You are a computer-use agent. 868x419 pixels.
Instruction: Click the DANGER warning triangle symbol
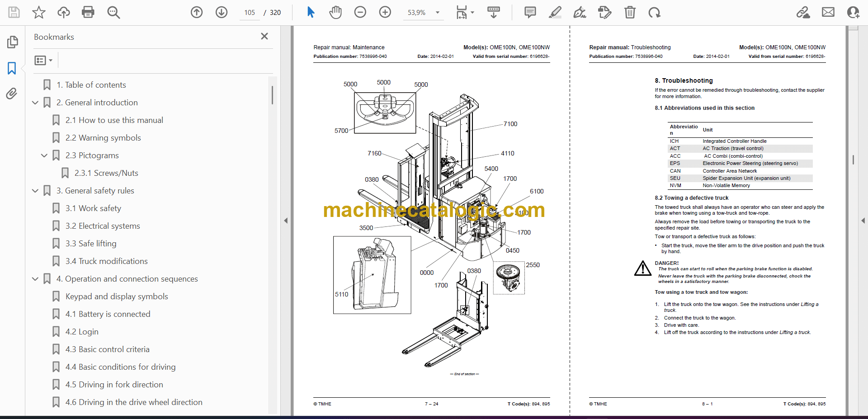click(x=642, y=268)
